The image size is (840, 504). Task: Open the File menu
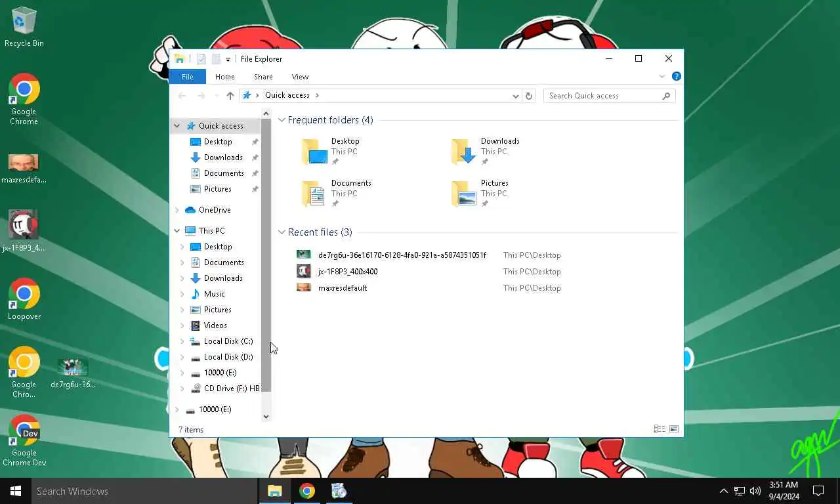click(188, 77)
